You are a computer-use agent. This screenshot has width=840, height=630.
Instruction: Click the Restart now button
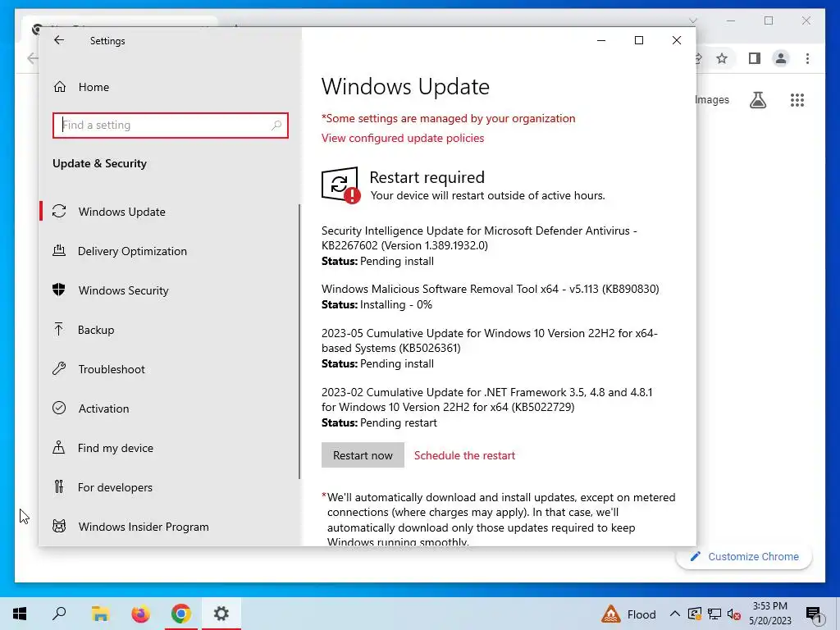coord(363,454)
